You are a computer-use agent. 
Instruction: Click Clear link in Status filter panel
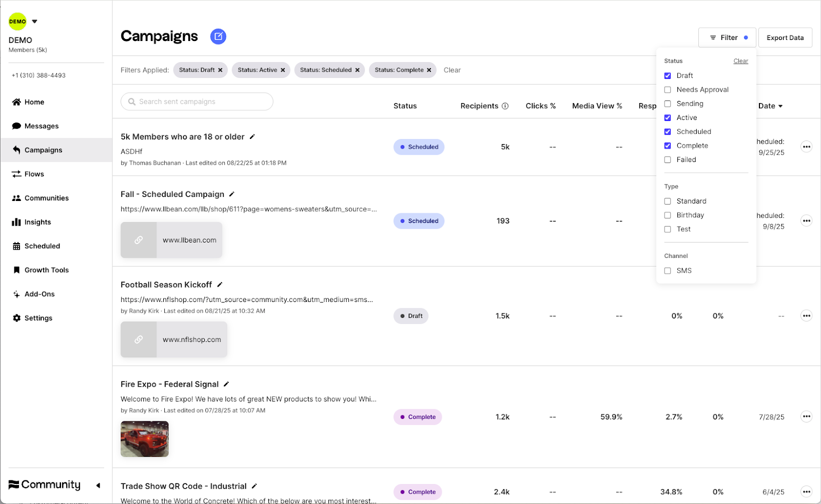(x=740, y=61)
